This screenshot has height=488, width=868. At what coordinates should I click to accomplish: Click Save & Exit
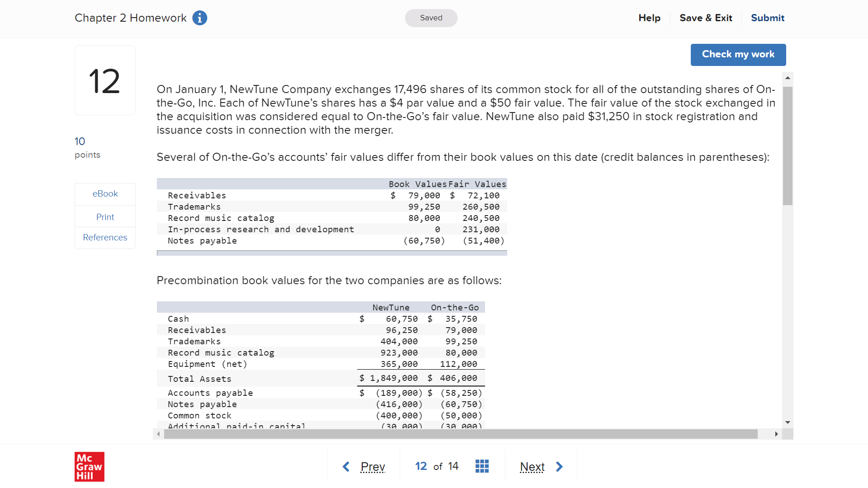[705, 18]
